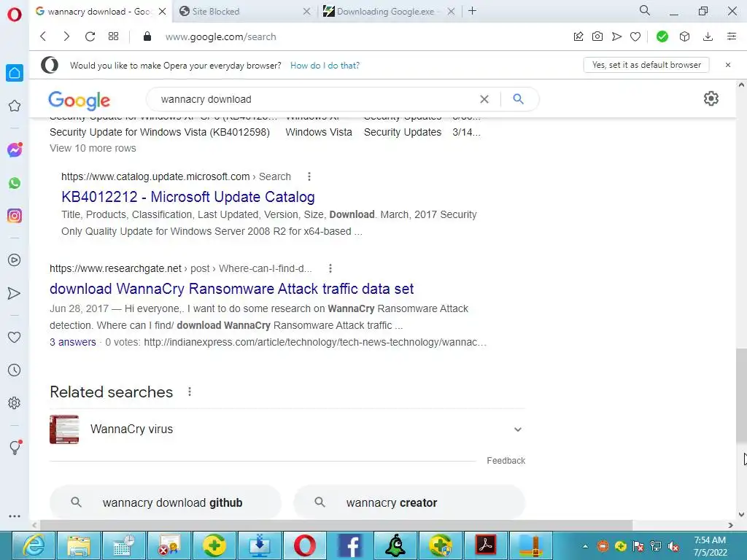The image size is (747, 560).
Task: Open the Speed Dial start page grid
Action: click(x=113, y=36)
